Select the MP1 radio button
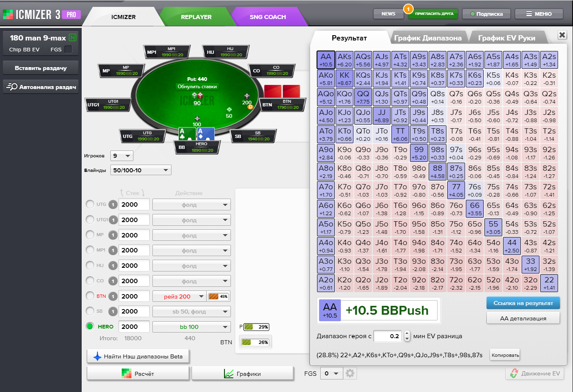The image size is (573, 392). 90,250
